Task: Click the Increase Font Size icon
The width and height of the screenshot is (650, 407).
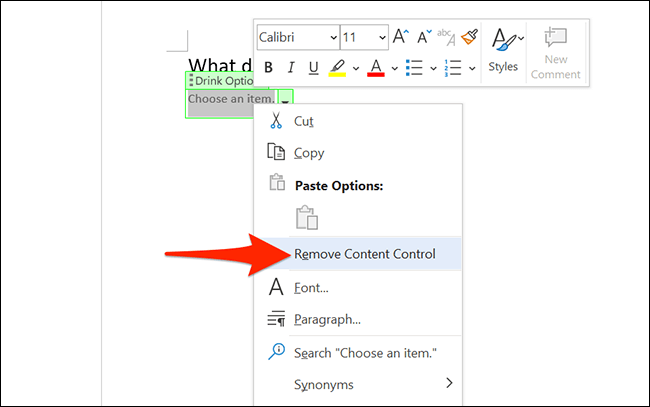Action: point(401,37)
